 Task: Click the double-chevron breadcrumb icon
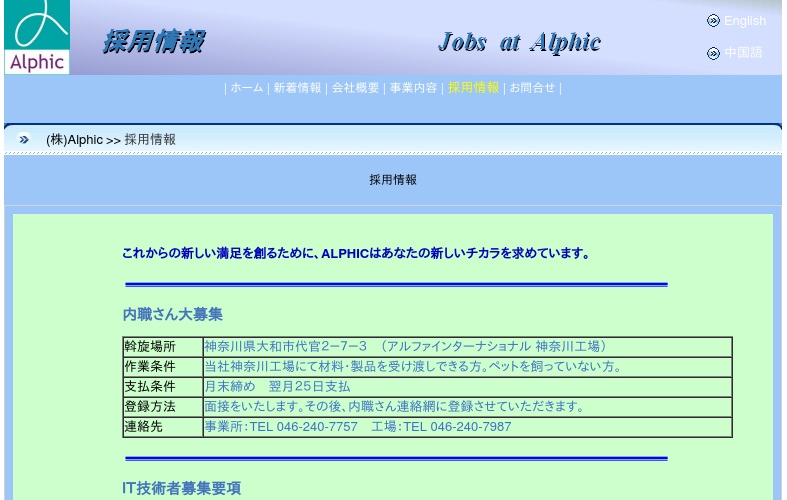(x=24, y=140)
